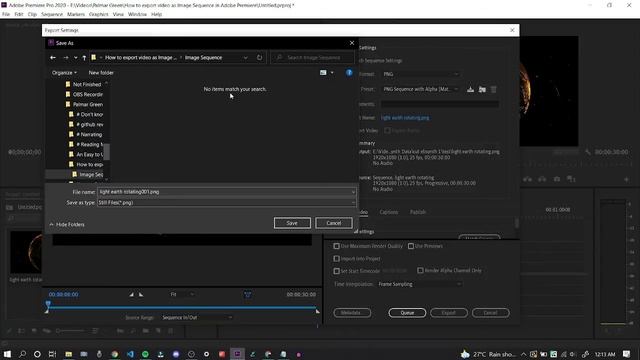Enable Import Into Project checkbox
Image resolution: width=640 pixels, height=360 pixels.
[336, 259]
